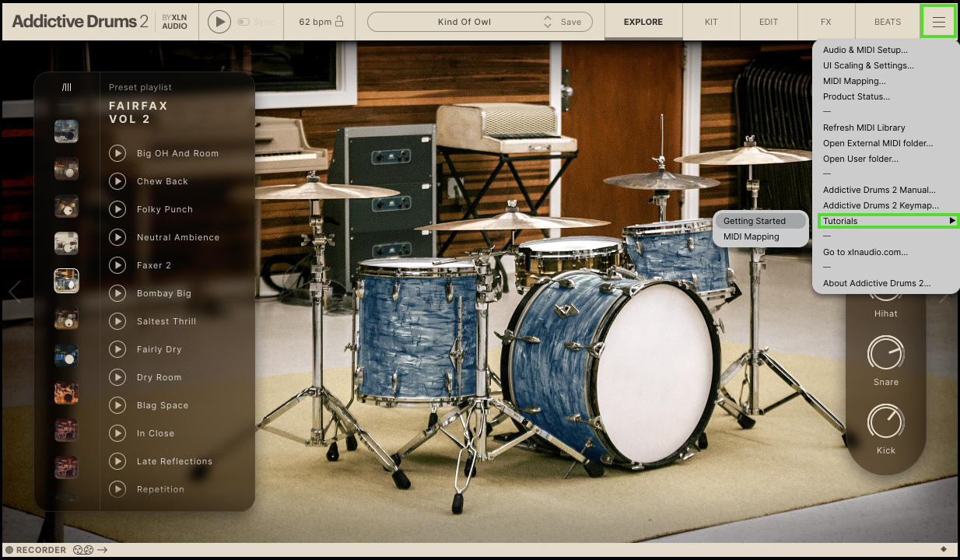Go to the FX tab
The image size is (960, 560).
pos(826,22)
